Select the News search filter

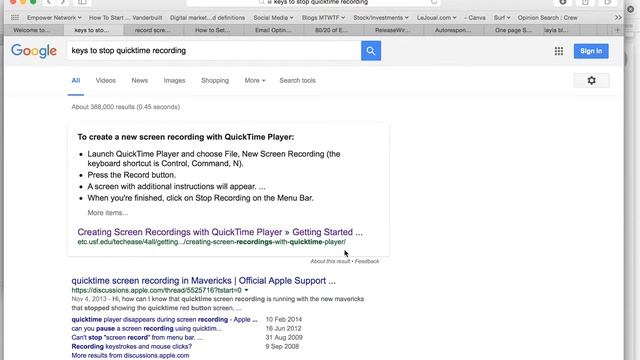pos(140,80)
